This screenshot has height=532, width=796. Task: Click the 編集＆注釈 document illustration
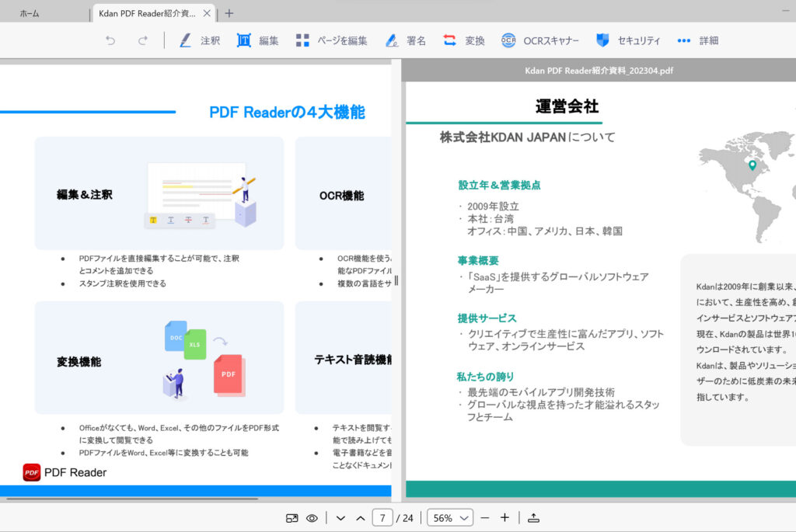coord(201,195)
